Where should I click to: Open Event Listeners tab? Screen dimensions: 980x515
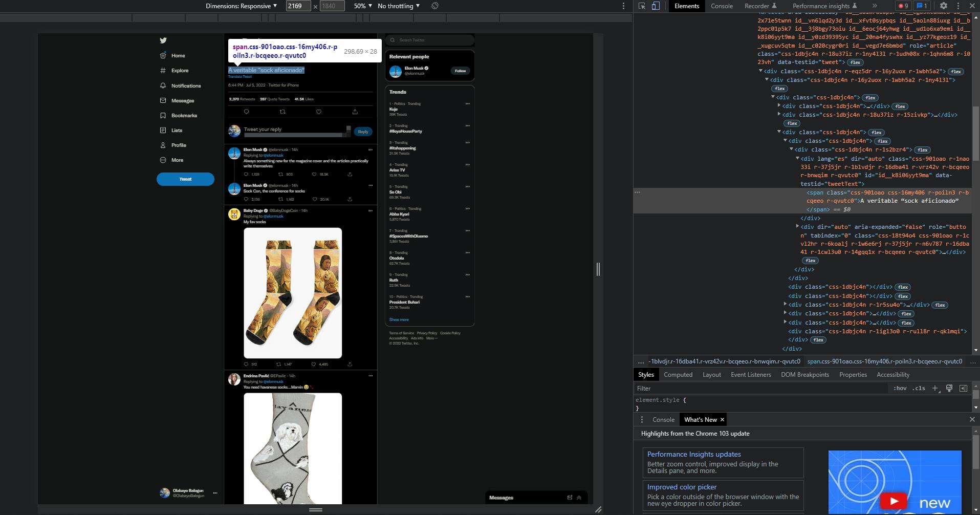tap(751, 375)
